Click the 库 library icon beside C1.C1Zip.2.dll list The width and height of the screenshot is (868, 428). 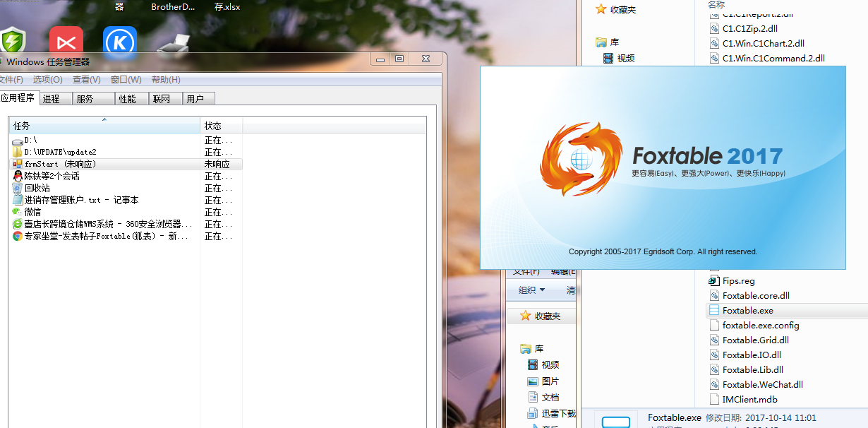click(x=601, y=42)
